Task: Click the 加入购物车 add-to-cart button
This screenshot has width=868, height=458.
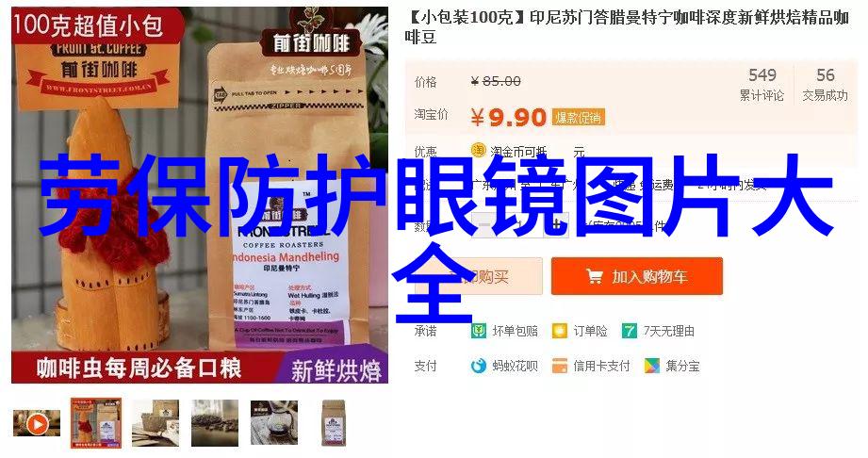Action: [x=636, y=276]
